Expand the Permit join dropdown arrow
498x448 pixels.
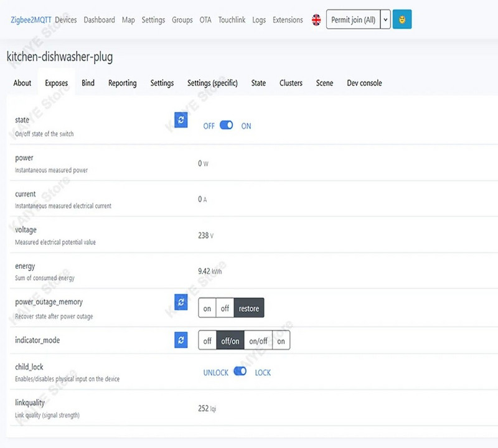pyautogui.click(x=386, y=20)
